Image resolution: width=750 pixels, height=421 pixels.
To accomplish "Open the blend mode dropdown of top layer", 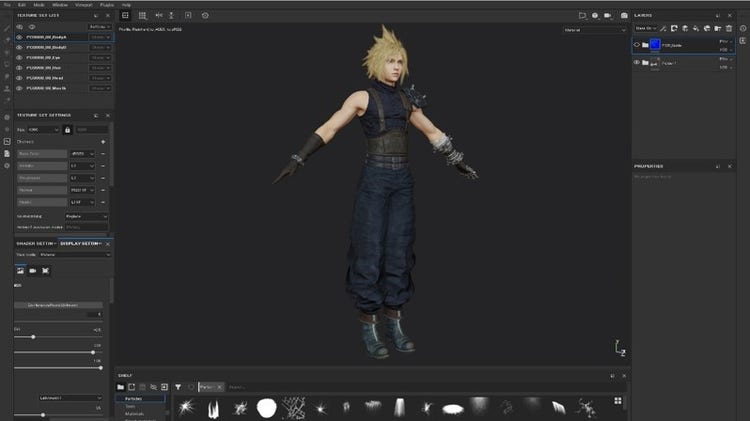I will 726,42.
